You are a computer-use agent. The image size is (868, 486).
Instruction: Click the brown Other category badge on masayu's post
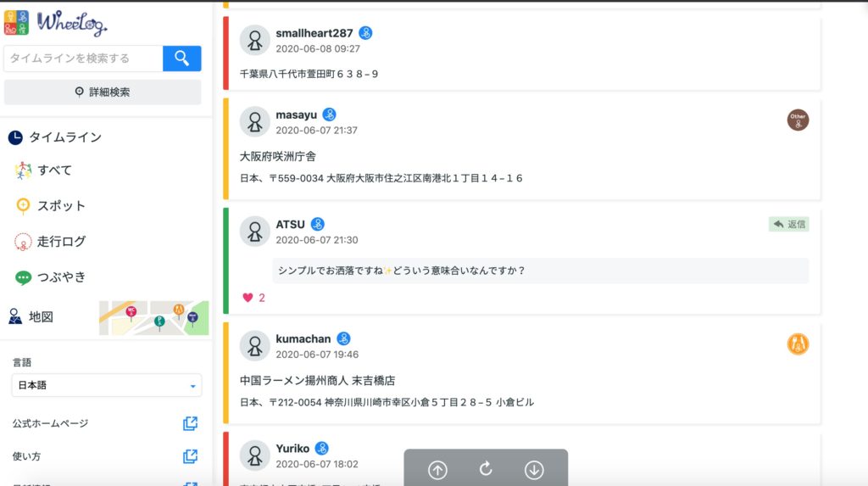[x=798, y=120]
